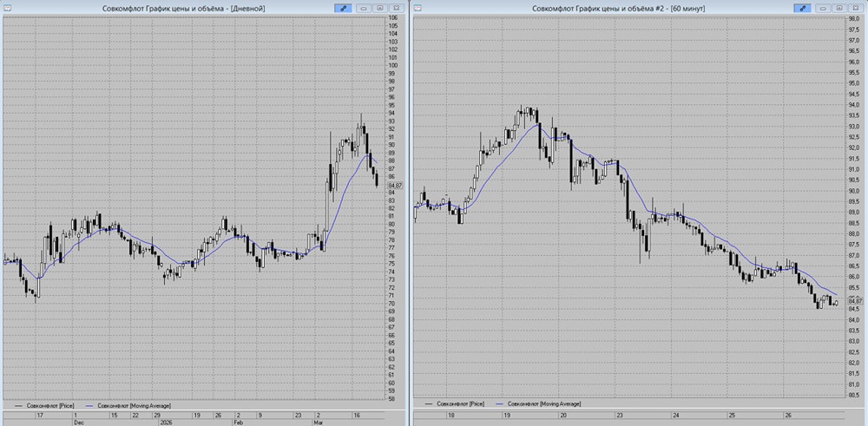Screen dimensions: 868x426
Task: Click the Mar month label on the daily time axis
Action: click(x=319, y=422)
